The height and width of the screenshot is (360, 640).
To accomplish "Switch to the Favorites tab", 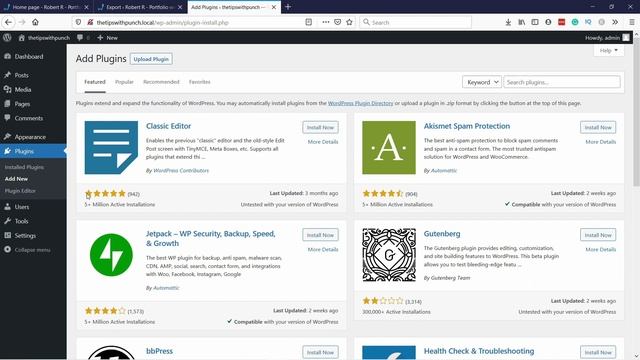I will (200, 82).
